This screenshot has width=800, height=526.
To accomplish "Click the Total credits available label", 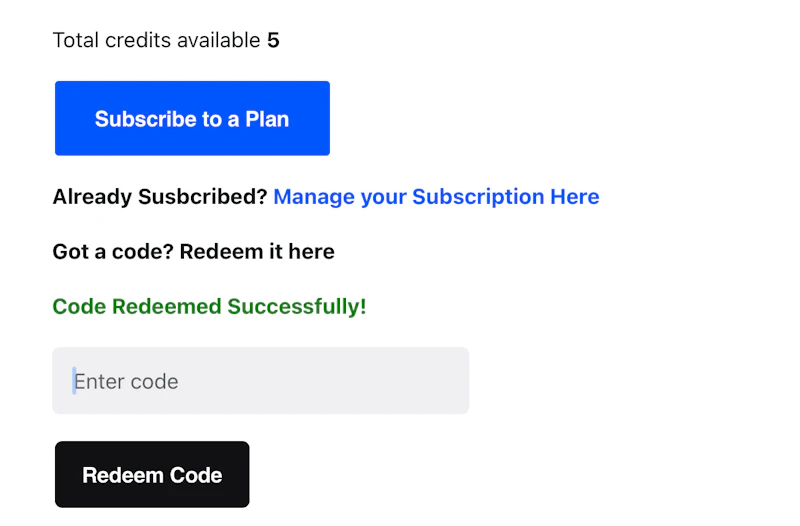I will point(156,41).
